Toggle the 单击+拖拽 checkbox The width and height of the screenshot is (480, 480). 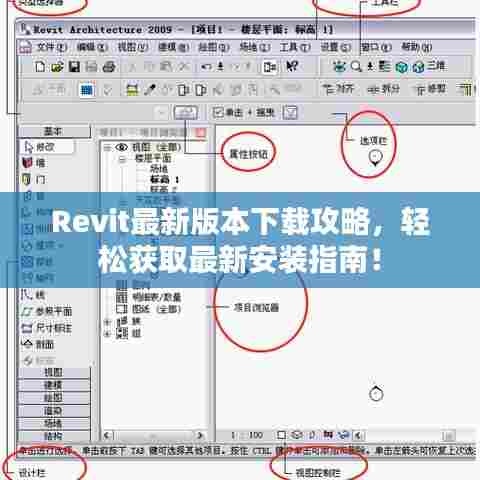(218, 113)
